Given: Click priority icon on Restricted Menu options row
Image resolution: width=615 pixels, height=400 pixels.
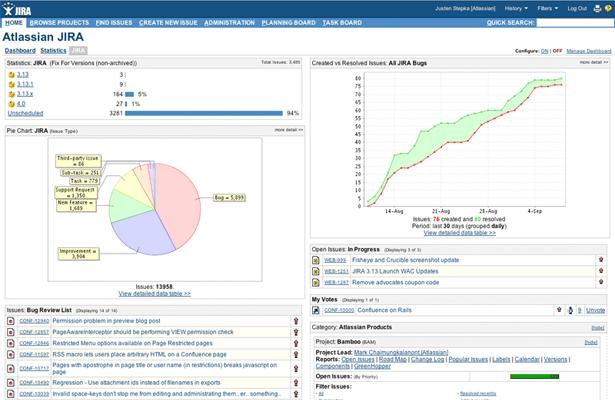Looking at the screenshot, I should [296, 343].
